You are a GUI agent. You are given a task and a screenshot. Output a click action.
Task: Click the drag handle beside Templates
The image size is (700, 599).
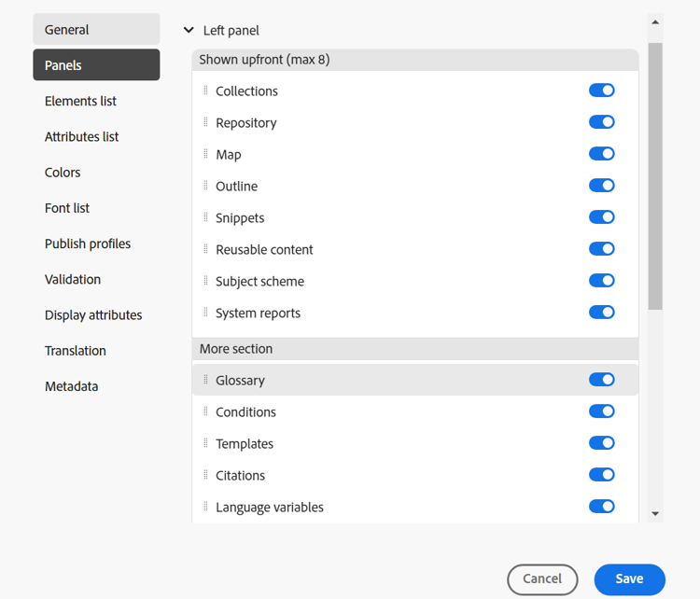[x=206, y=443]
